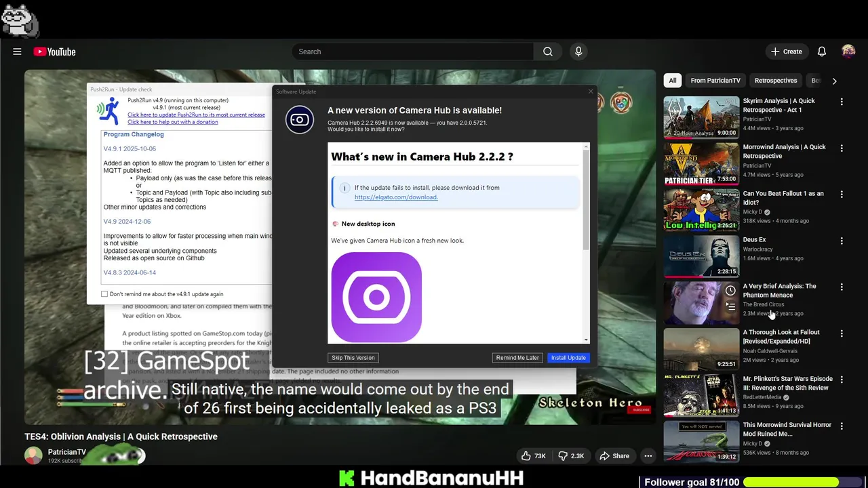Viewport: 868px width, 488px height.
Task: Click the Kick logo in stream overlay
Action: [x=347, y=479]
